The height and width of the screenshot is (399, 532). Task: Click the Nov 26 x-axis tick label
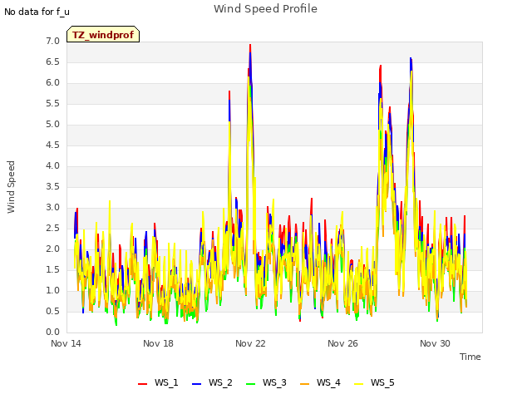(x=342, y=343)
